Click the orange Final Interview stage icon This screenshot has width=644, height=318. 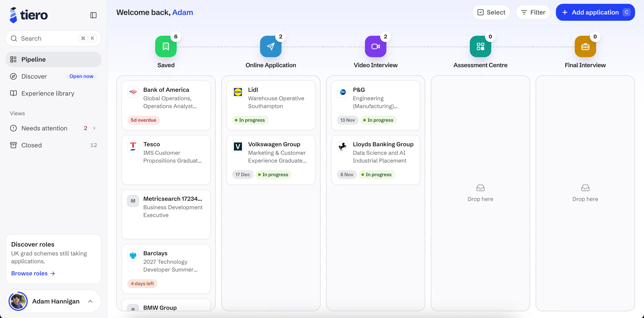tap(585, 46)
